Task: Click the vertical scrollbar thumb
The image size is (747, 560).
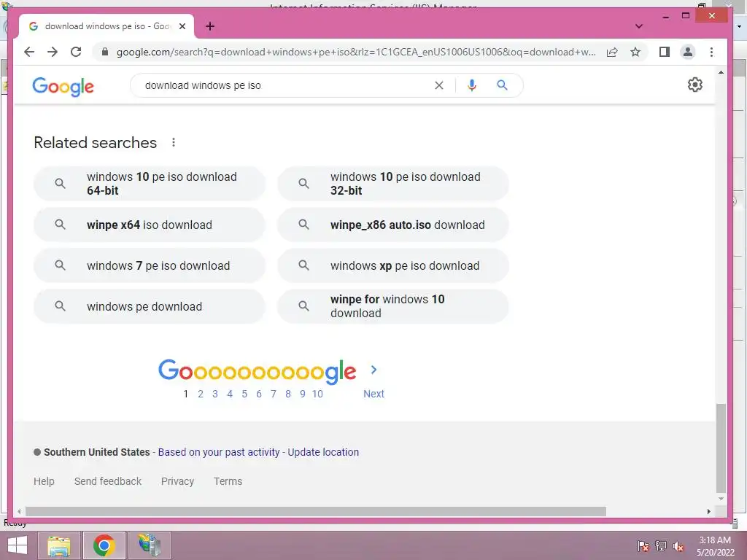Action: click(x=721, y=448)
